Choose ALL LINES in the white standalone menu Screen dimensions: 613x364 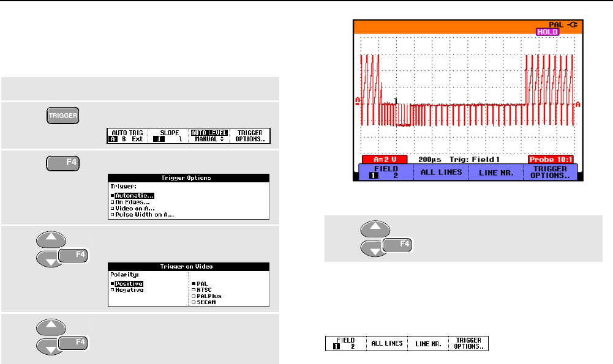click(x=387, y=343)
